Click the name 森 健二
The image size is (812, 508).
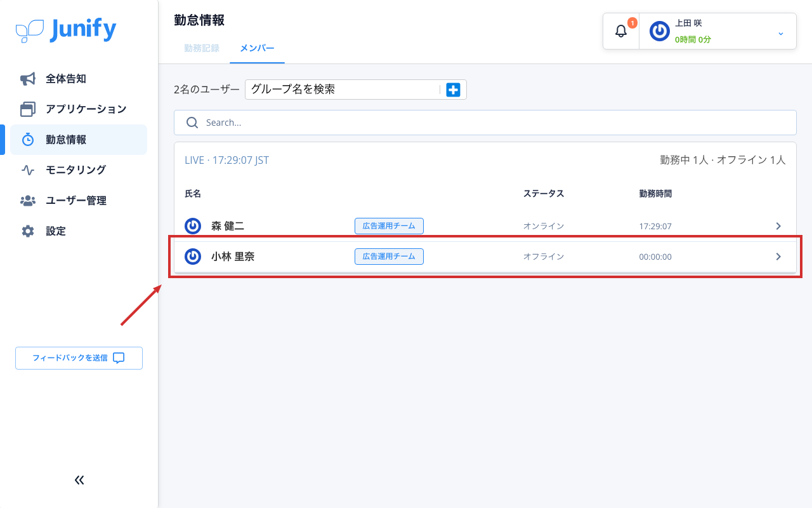pyautogui.click(x=228, y=226)
